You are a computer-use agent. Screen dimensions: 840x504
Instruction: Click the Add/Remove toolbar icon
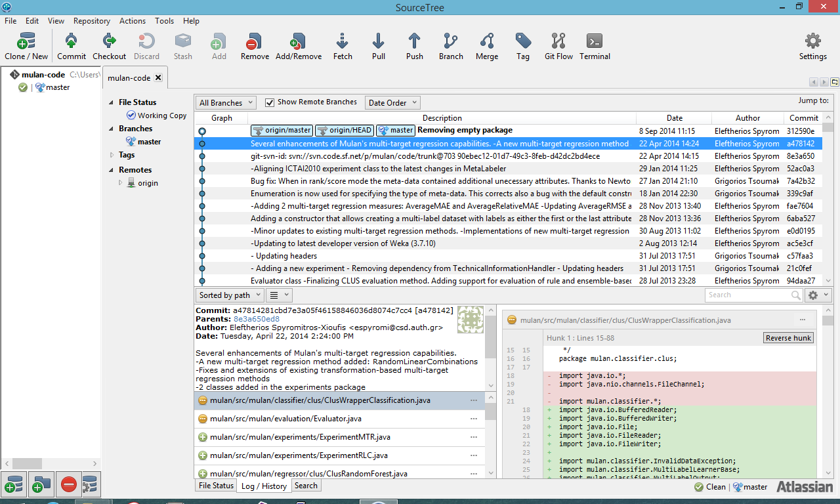299,42
